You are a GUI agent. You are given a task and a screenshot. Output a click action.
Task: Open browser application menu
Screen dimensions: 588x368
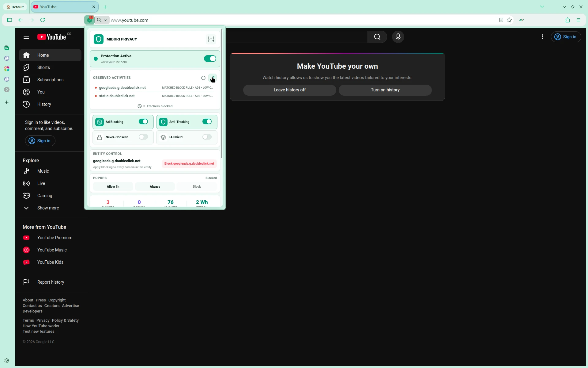coord(579,20)
